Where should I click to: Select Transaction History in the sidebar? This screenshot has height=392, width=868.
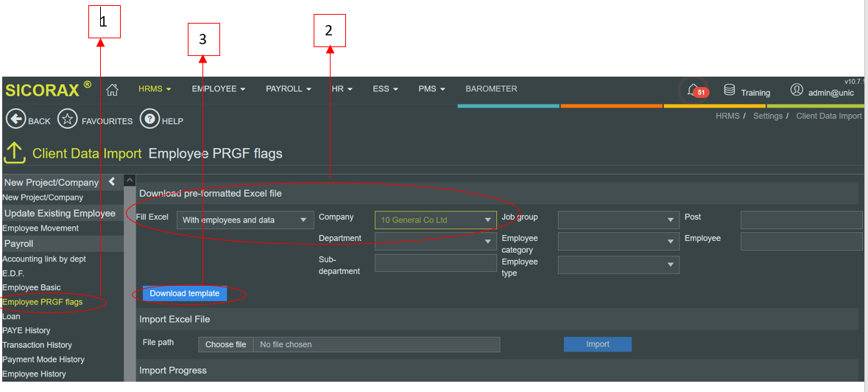click(38, 345)
